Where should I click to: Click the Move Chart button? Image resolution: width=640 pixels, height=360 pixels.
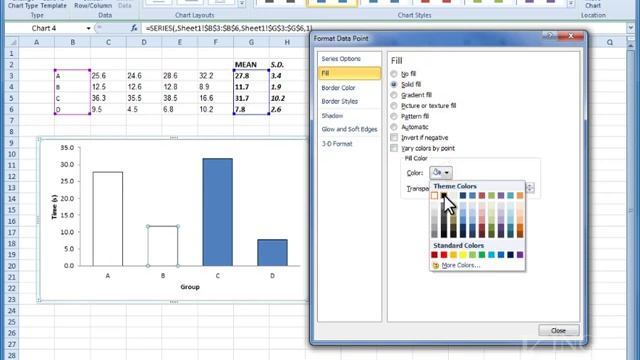click(x=593, y=4)
